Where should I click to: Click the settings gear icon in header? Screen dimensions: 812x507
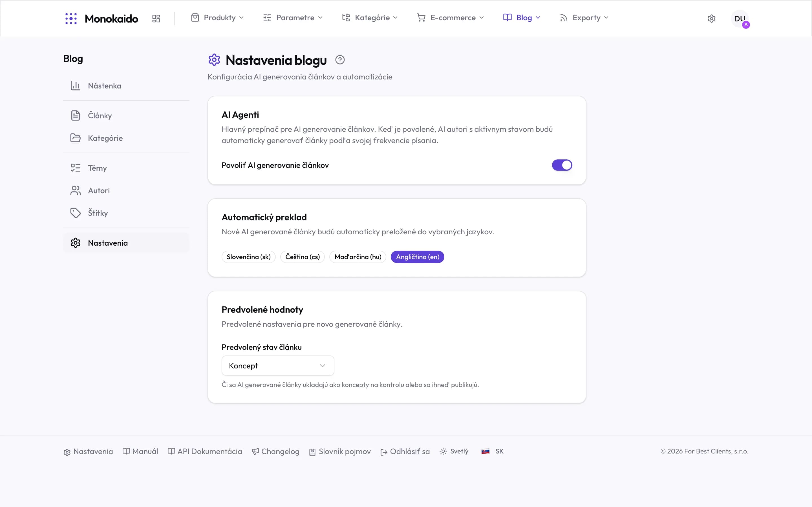point(711,18)
